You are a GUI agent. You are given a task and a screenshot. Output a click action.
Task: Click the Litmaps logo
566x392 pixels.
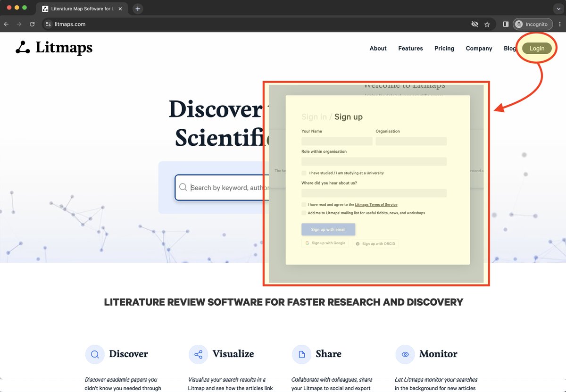coord(54,48)
